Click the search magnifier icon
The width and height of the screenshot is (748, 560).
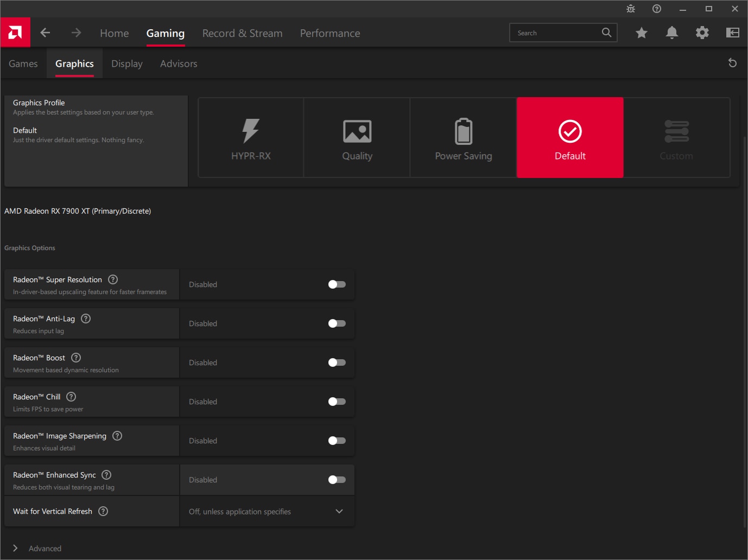pyautogui.click(x=606, y=33)
